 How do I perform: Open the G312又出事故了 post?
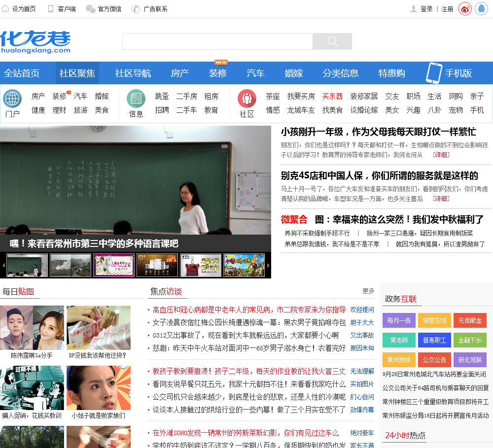pos(246,336)
